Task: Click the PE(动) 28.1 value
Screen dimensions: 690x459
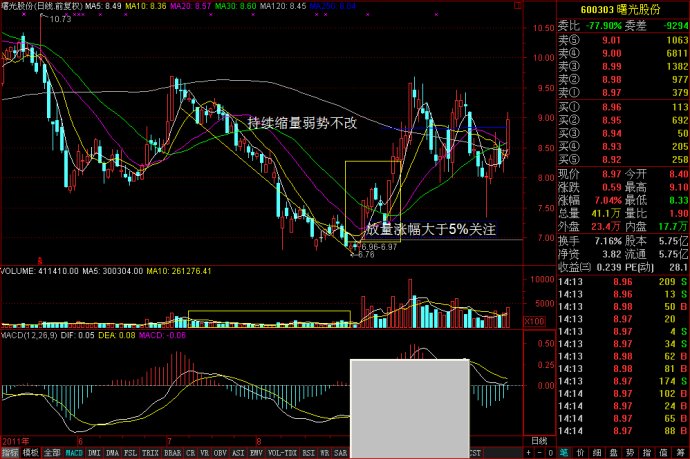Action: pyautogui.click(x=678, y=267)
